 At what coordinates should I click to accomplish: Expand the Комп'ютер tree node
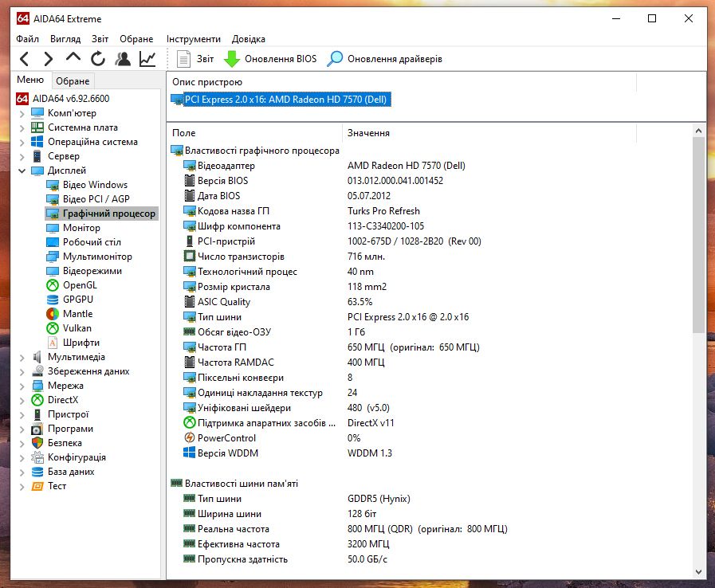tap(22, 113)
